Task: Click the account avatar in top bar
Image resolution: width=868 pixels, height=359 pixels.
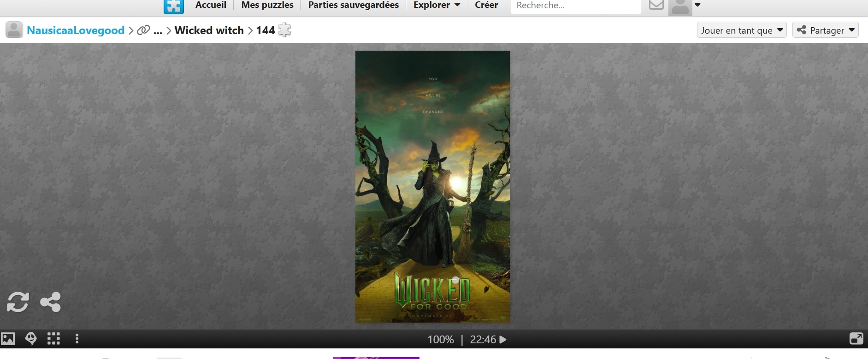Action: [x=680, y=7]
